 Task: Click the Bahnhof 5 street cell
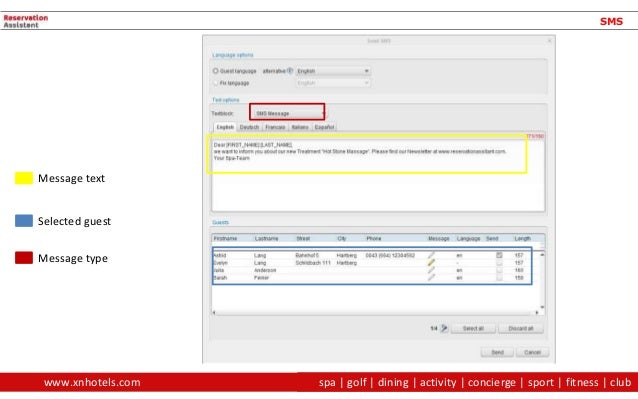tap(307, 255)
